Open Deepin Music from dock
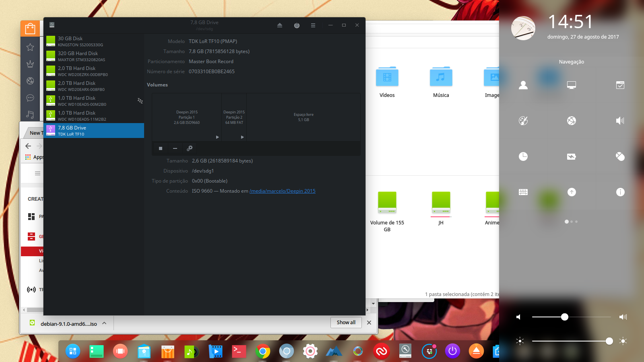 [x=192, y=351]
